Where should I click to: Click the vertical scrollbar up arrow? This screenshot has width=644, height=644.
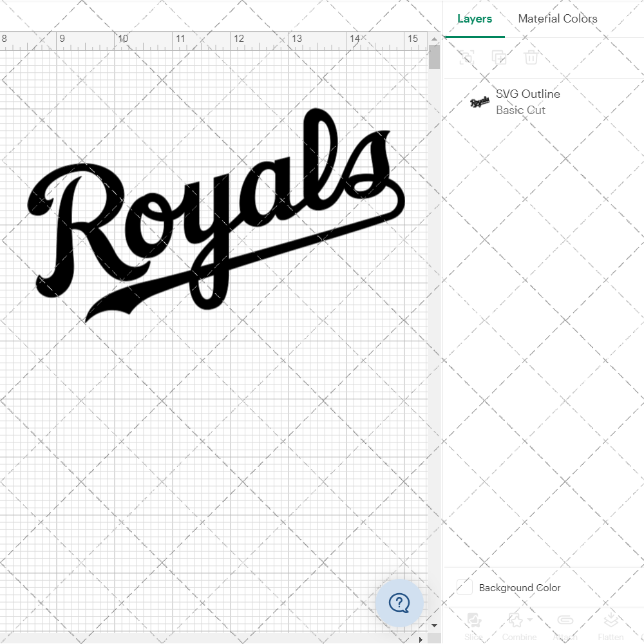tap(434, 39)
